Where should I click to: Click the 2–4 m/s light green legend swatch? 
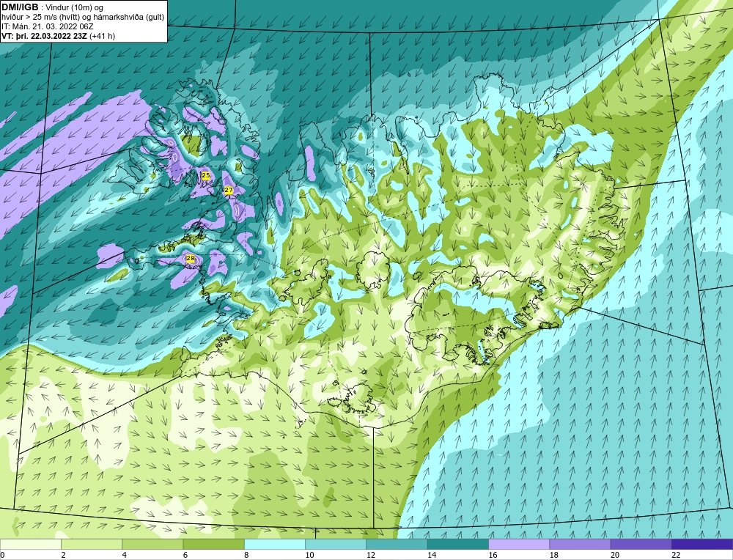point(92,544)
